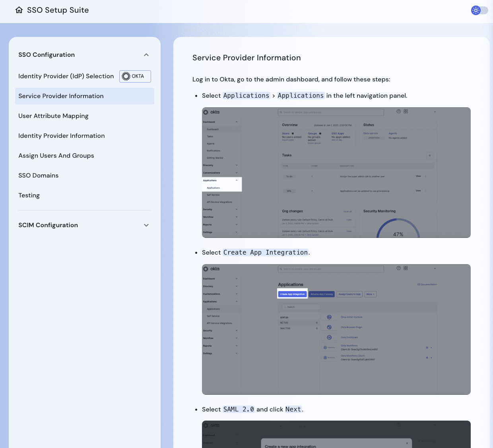The image size is (493, 448).
Task: Navigate to Assign Users And Groups
Action: 56,155
